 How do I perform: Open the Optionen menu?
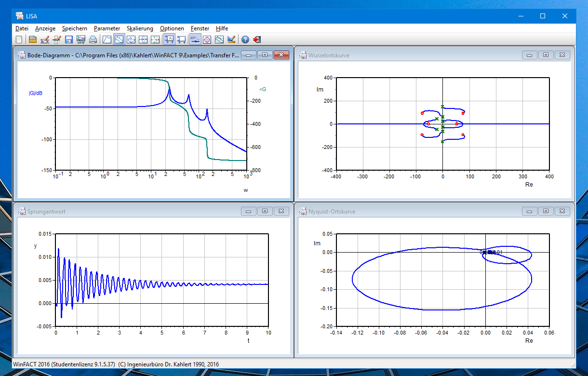tap(172, 28)
